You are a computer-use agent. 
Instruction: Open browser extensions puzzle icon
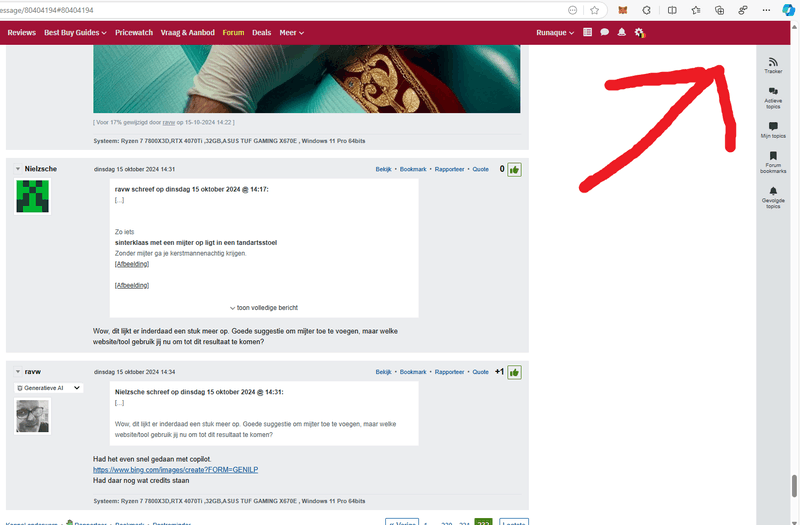coord(646,10)
